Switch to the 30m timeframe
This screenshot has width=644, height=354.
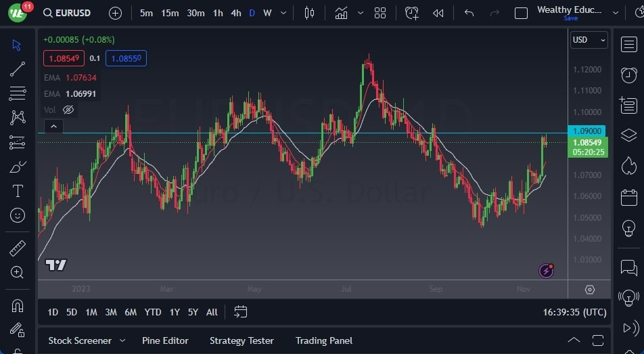pyautogui.click(x=195, y=13)
